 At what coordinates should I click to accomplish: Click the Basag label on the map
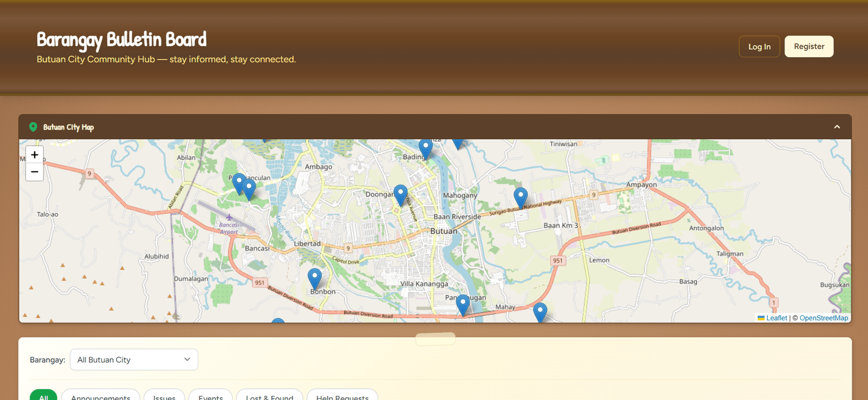[688, 282]
